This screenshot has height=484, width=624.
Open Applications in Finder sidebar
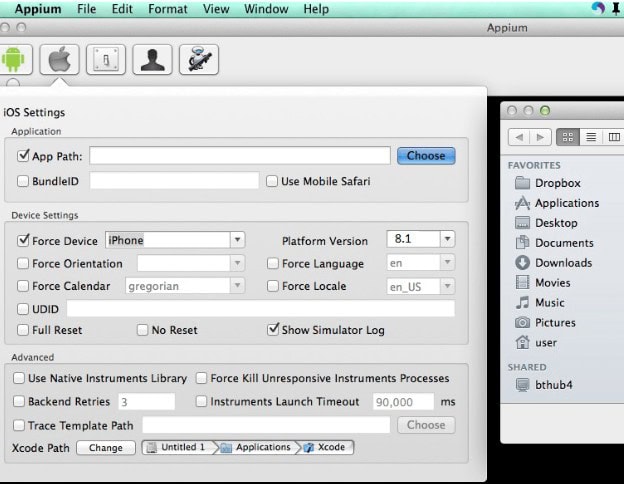click(557, 203)
